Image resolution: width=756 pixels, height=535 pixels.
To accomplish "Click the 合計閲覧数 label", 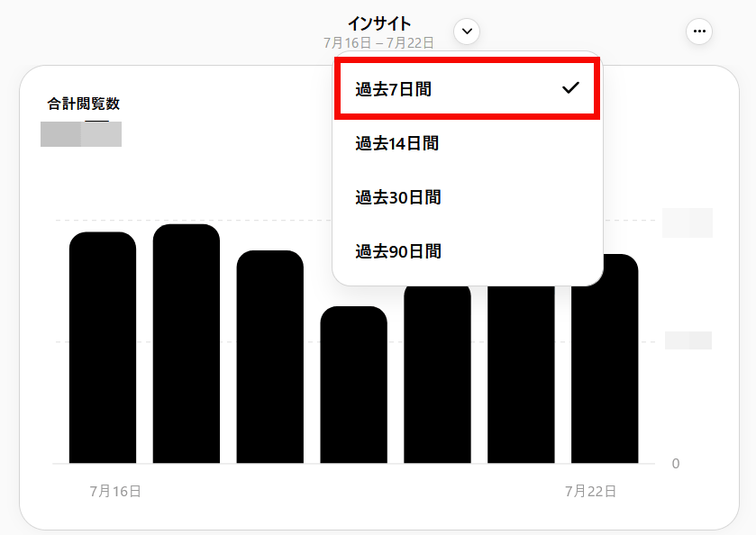I will coord(84,104).
